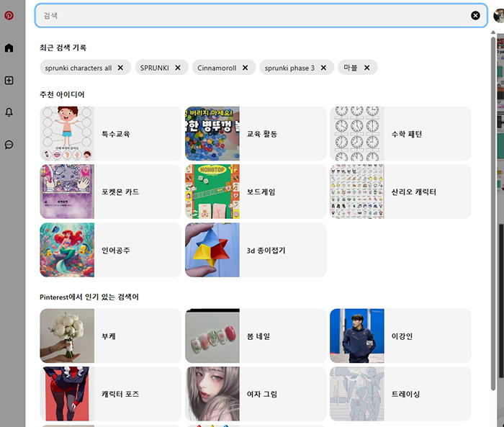This screenshot has width=504, height=427.
Task: Click the 교육 활동 bottle caps thumbnail
Action: (x=212, y=133)
